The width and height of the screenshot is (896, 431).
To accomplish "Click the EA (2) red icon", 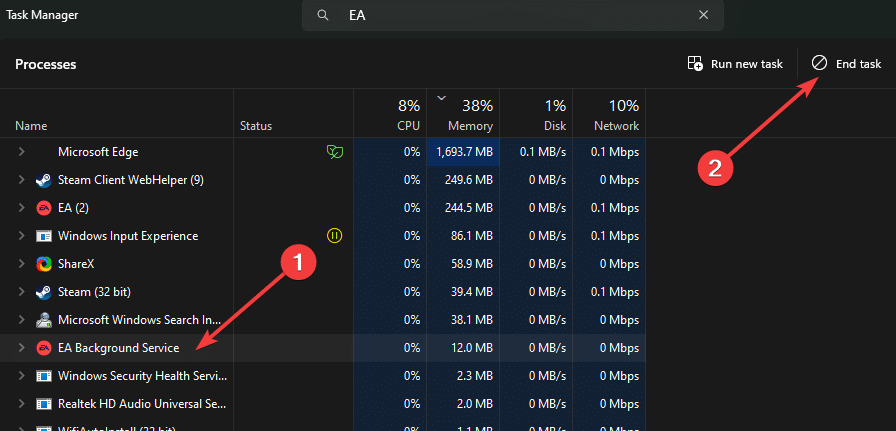I will tap(43, 208).
